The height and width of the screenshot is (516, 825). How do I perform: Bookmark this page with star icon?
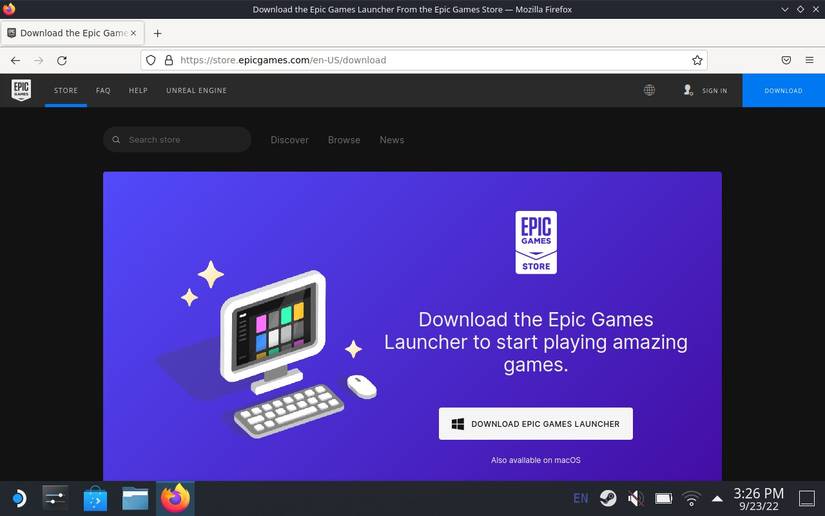click(x=697, y=60)
